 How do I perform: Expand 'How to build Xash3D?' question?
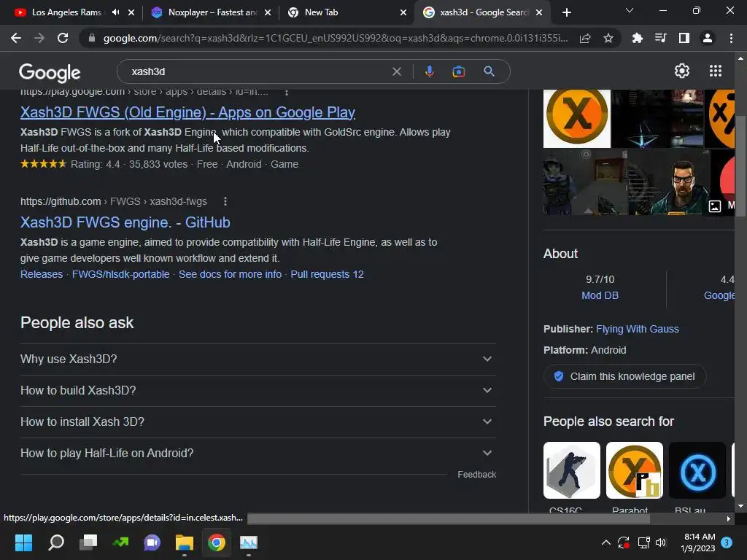[258, 391]
